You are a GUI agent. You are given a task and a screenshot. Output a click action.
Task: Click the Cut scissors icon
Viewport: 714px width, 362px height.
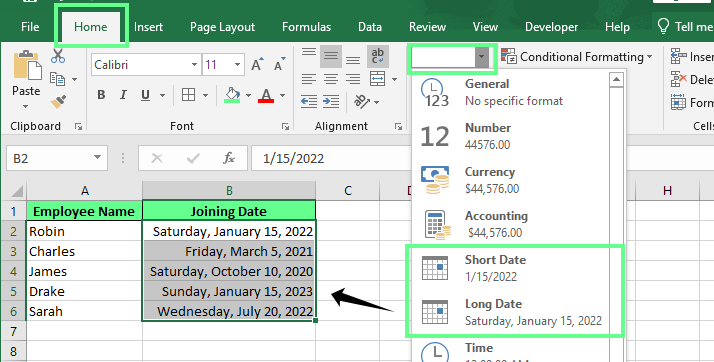pos(58,56)
